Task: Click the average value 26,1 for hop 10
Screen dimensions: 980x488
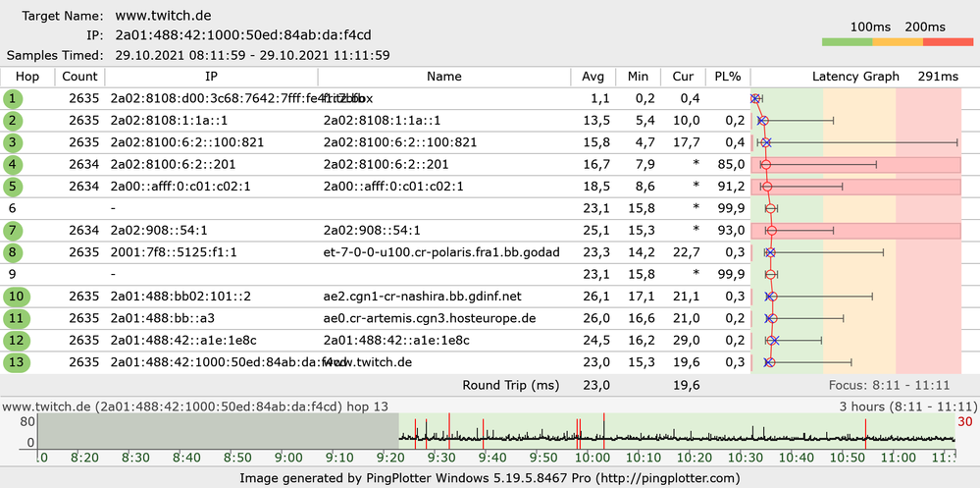Action: point(597,297)
